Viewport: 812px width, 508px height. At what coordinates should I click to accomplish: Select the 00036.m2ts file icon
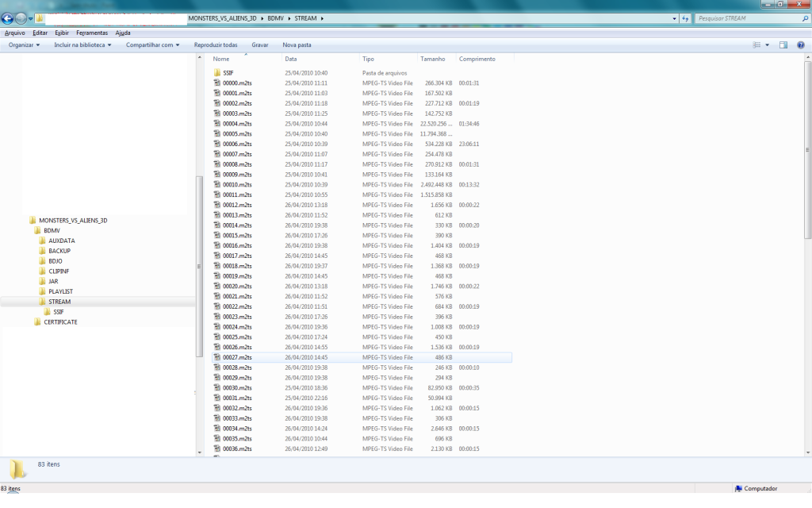pos(217,448)
